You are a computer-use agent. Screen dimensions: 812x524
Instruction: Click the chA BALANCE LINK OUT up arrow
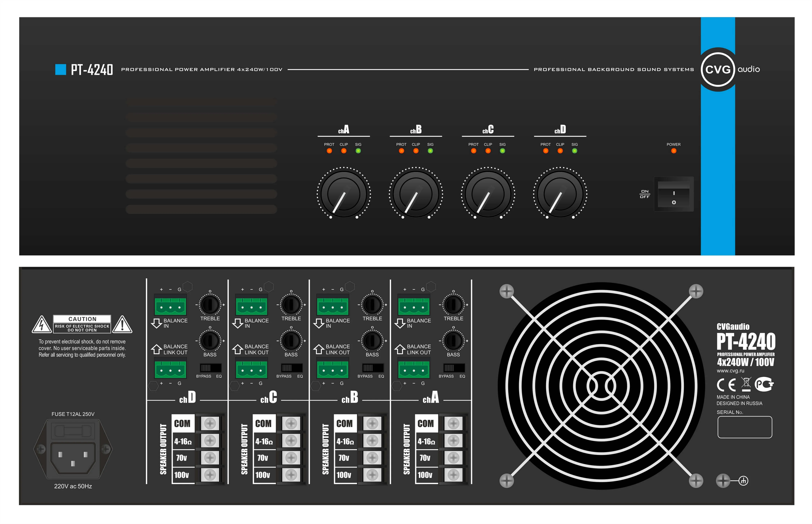pos(400,349)
